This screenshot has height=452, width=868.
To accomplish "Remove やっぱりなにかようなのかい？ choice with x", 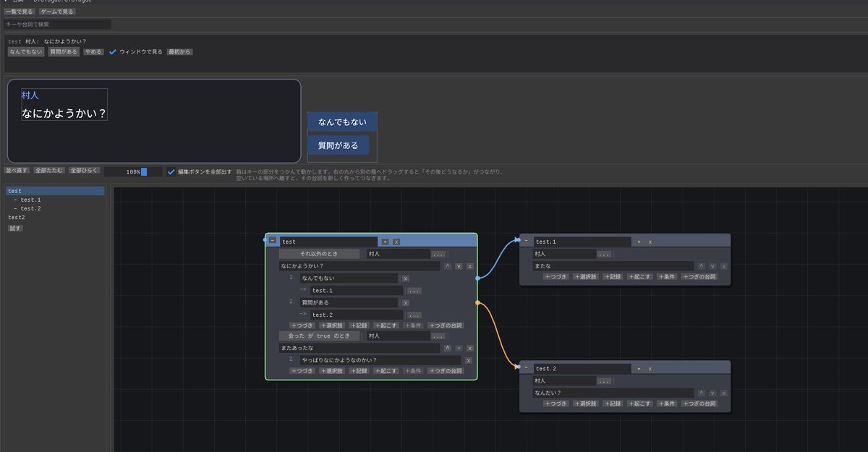I will 469,360.
